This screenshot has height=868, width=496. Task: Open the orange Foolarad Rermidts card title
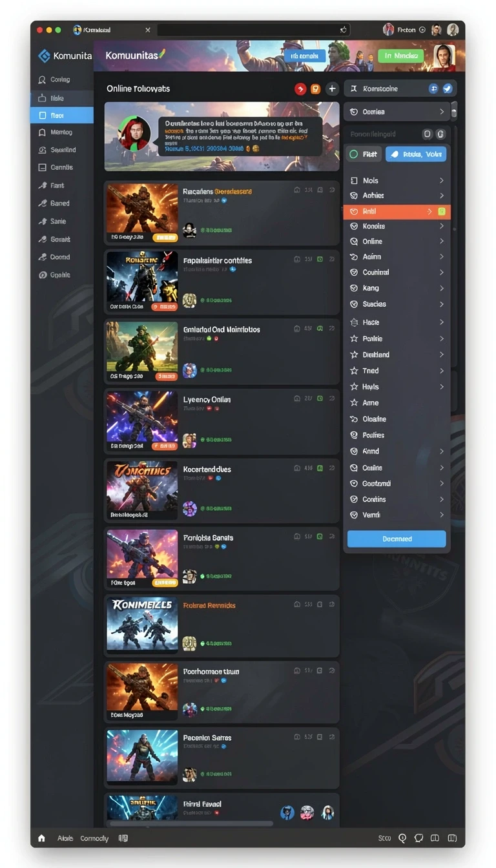209,606
